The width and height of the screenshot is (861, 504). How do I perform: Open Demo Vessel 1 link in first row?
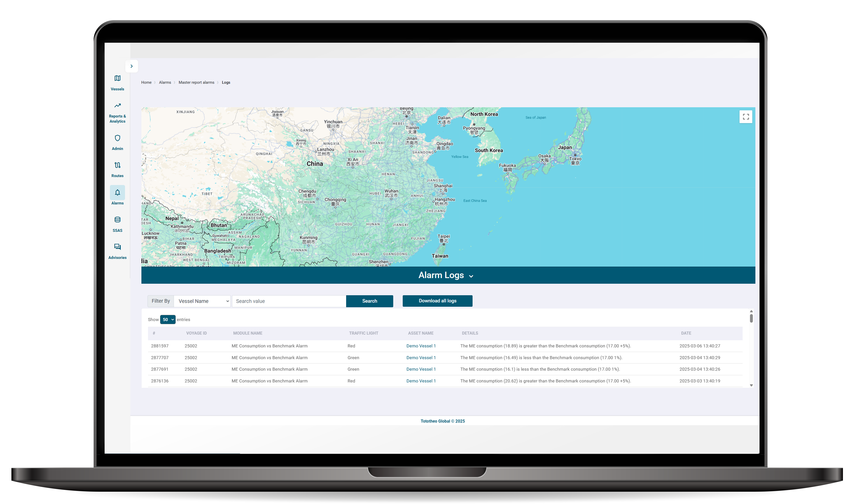421,346
